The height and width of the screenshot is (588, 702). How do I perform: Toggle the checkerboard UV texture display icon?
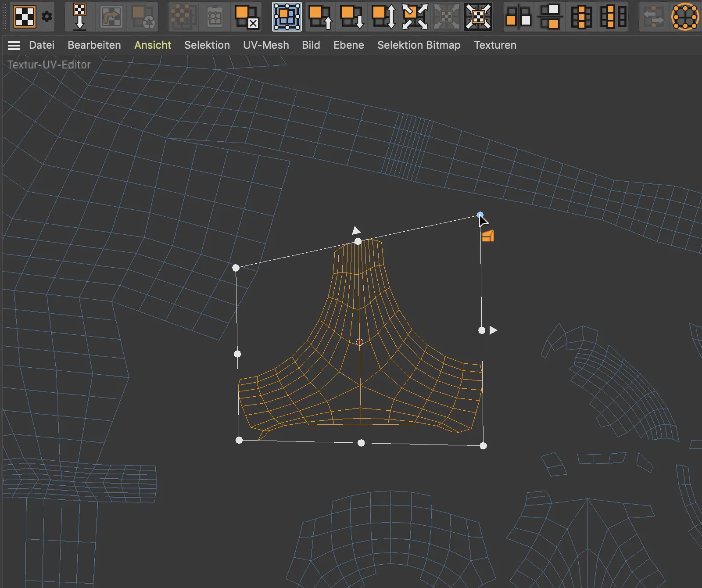tap(25, 17)
